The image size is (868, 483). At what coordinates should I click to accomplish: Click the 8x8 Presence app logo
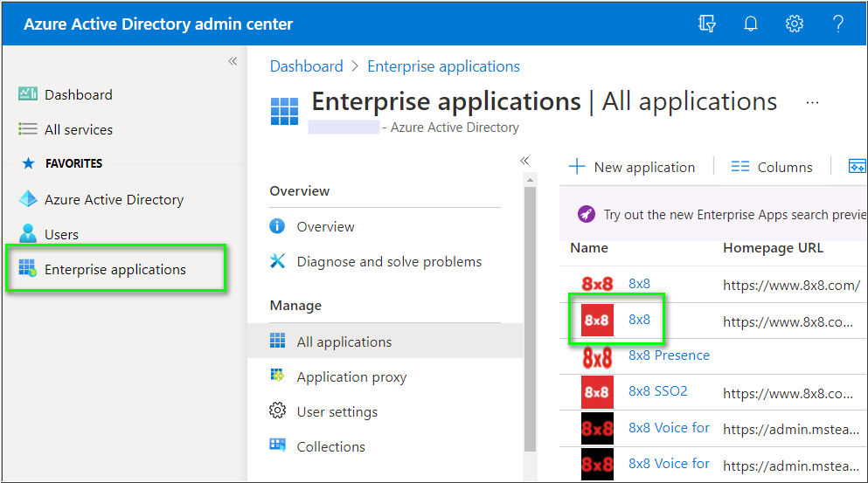tap(597, 356)
